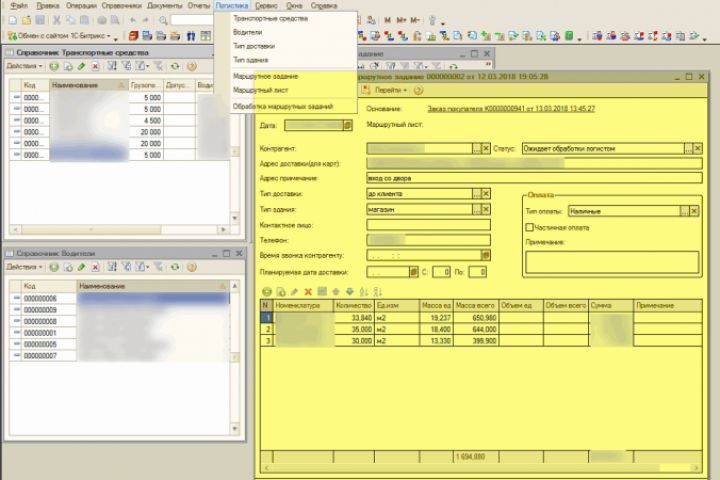Image resolution: width=720 pixels, height=480 pixels.
Task: Click help icon next to Перейти
Action: click(x=418, y=90)
